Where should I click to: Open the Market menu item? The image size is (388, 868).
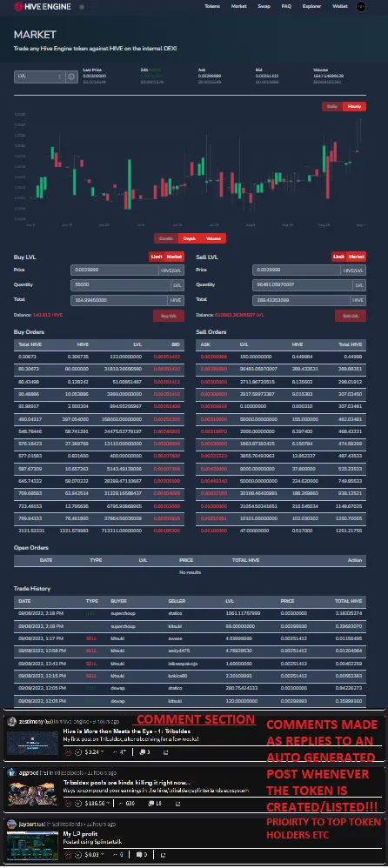[x=239, y=6]
